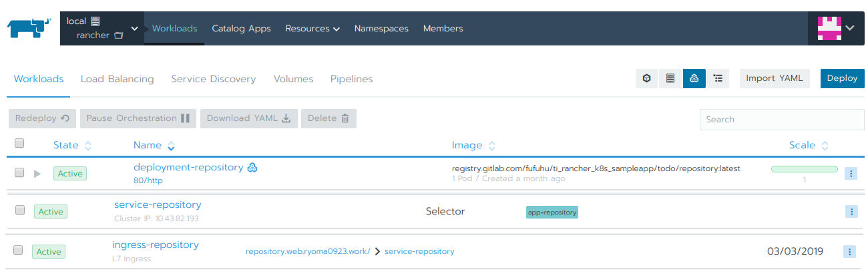
Task: Open actions menu for ingress-repository row
Action: pyautogui.click(x=849, y=252)
